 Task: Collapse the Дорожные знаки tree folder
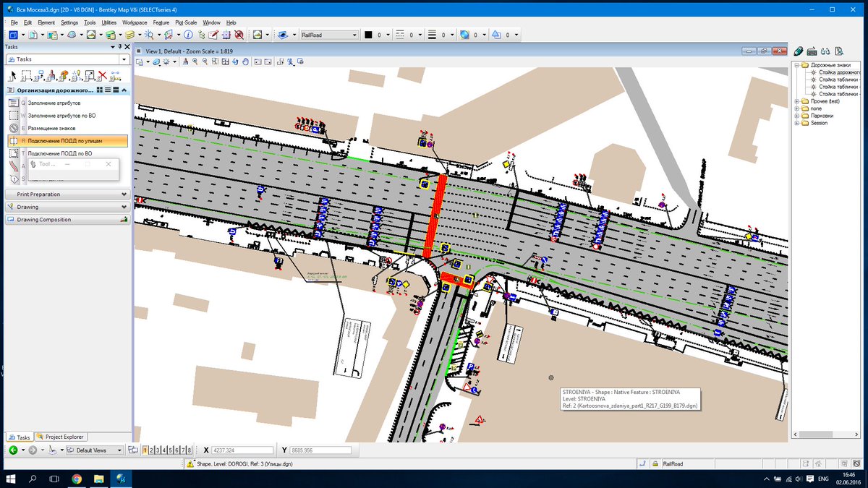click(x=796, y=65)
